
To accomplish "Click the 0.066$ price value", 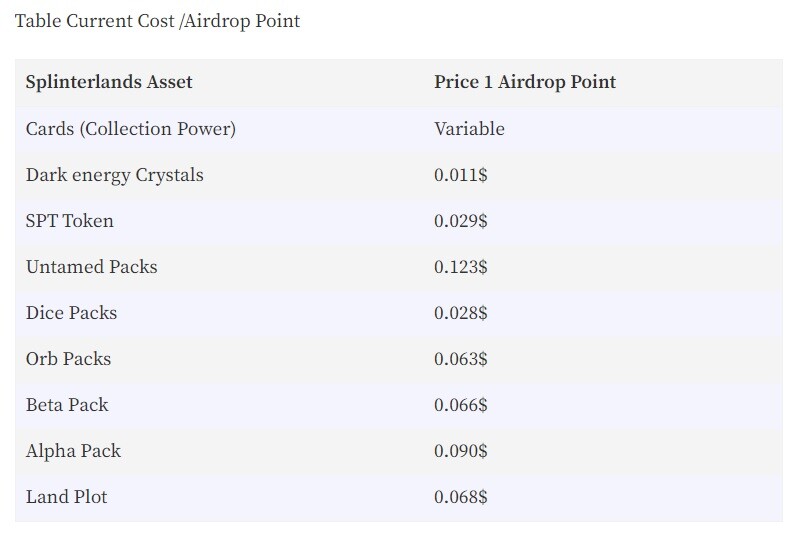I will 461,405.
